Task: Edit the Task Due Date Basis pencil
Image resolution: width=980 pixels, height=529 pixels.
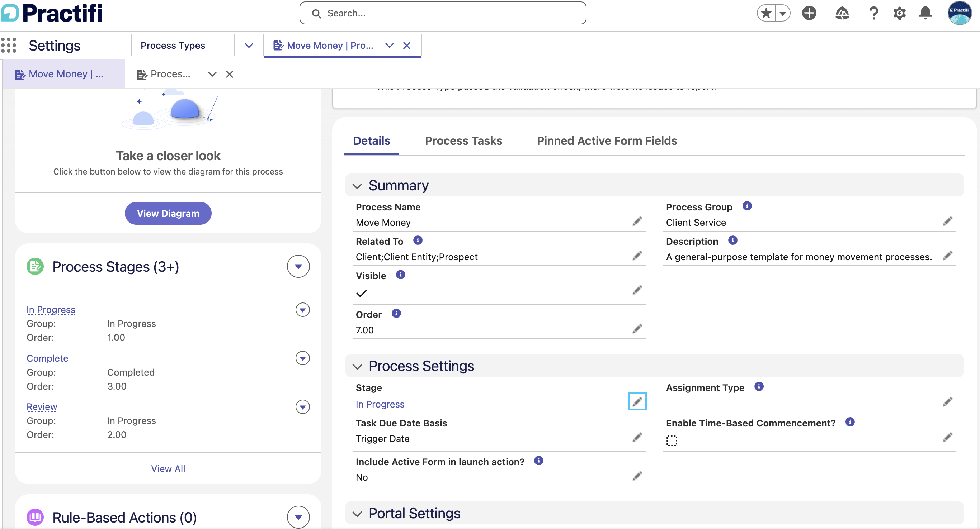Action: pyautogui.click(x=637, y=437)
